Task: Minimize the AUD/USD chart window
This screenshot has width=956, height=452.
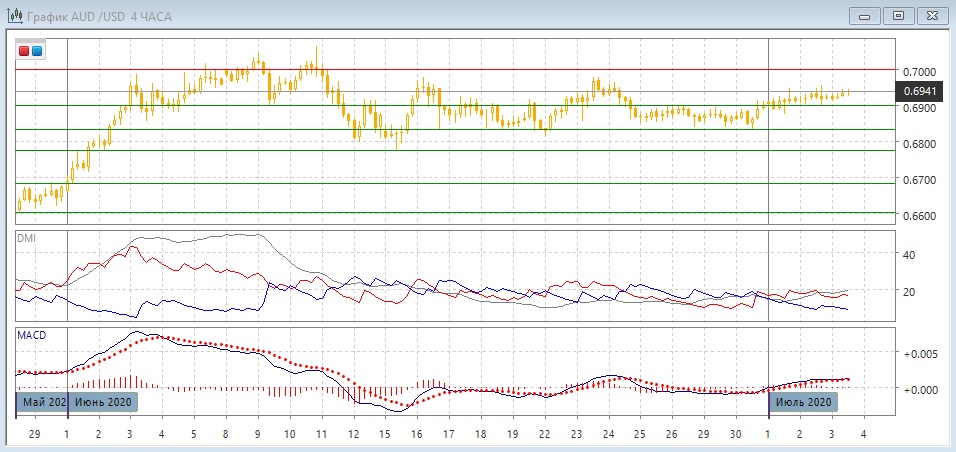Action: [865, 15]
